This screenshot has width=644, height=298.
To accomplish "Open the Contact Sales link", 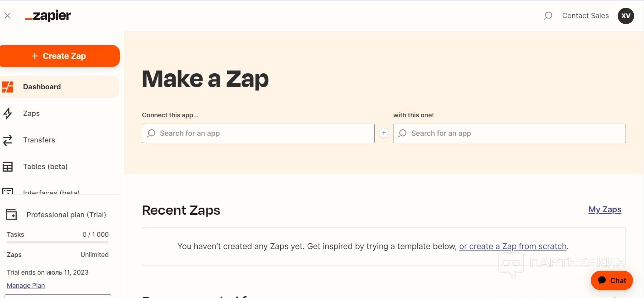I will coord(585,16).
